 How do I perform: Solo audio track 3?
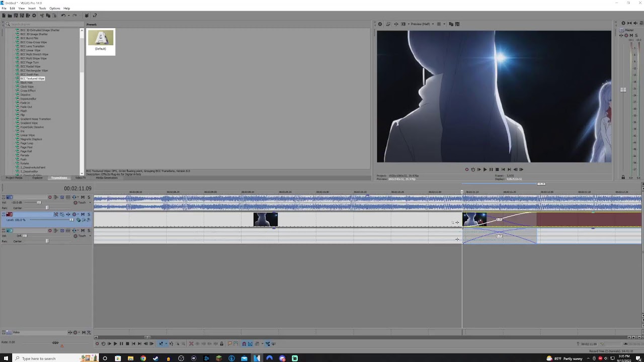click(x=89, y=231)
